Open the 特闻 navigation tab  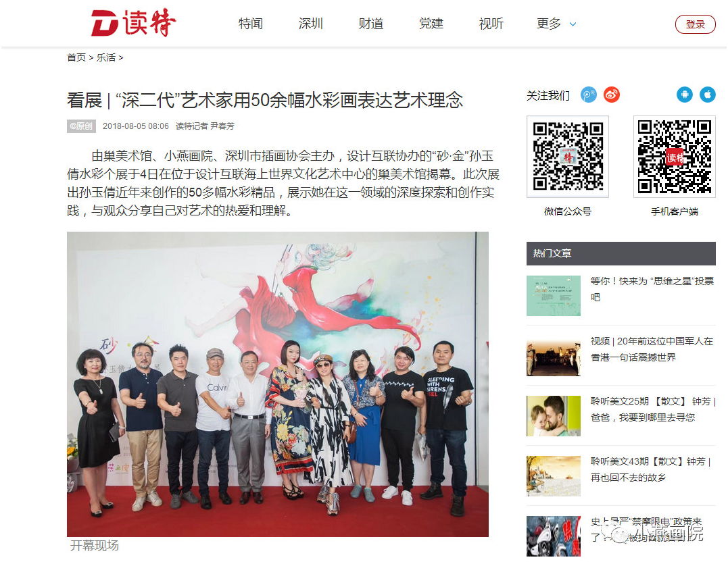pos(251,24)
